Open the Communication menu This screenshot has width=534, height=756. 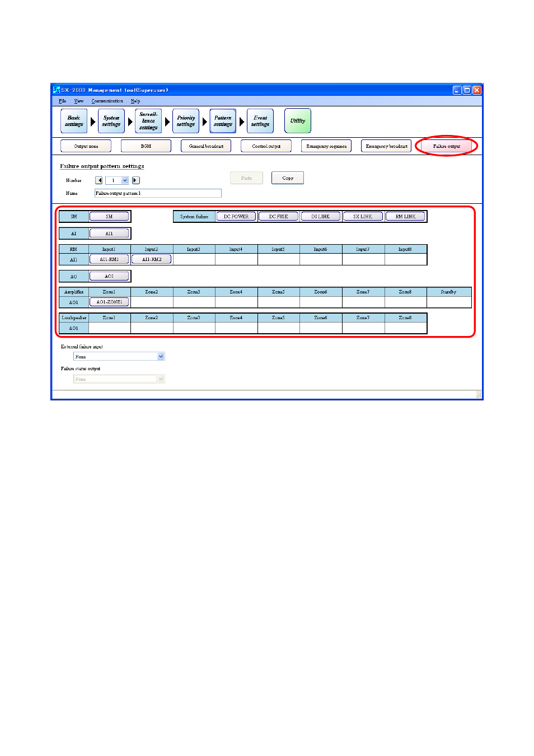tap(107, 101)
